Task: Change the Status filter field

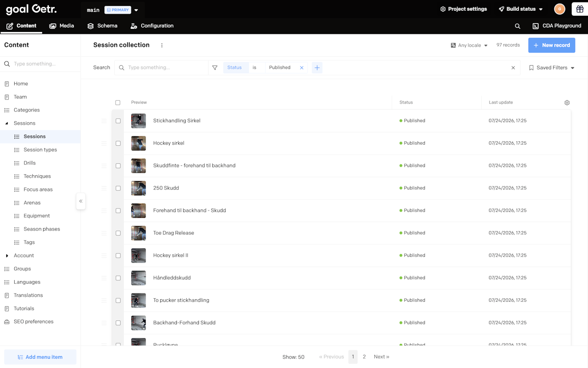Action: (235, 68)
